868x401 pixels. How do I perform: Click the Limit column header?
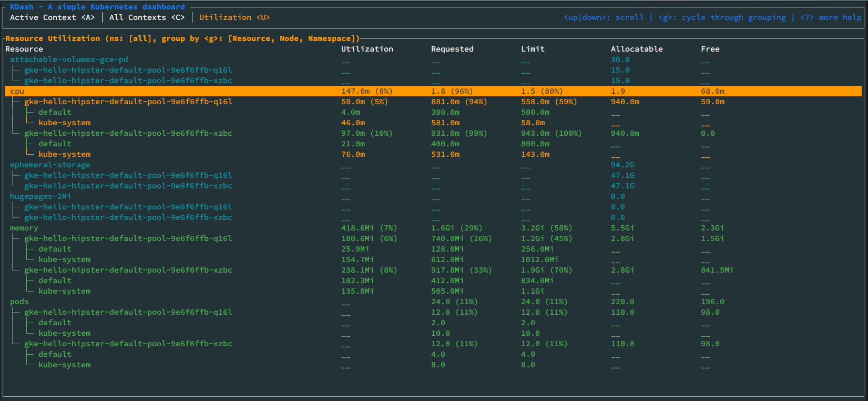[533, 49]
